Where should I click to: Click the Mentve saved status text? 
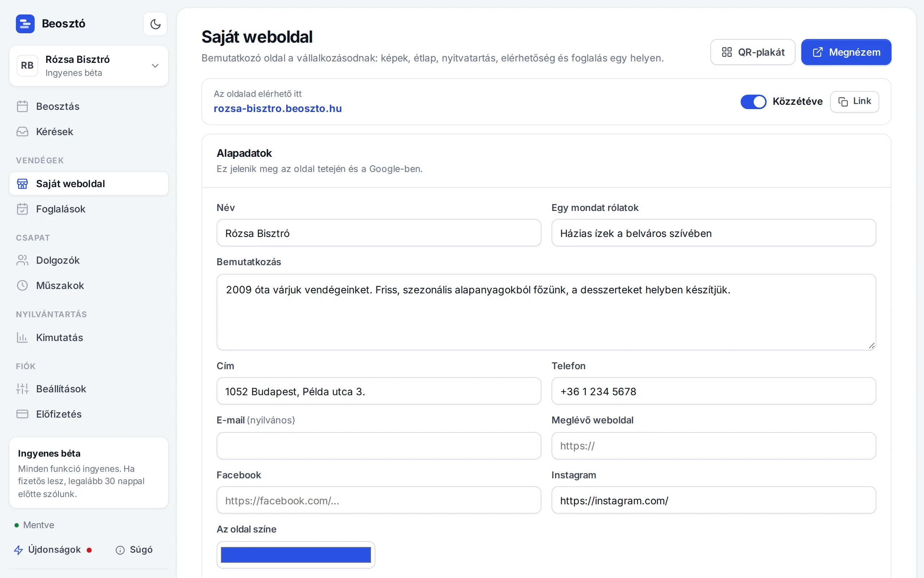39,525
